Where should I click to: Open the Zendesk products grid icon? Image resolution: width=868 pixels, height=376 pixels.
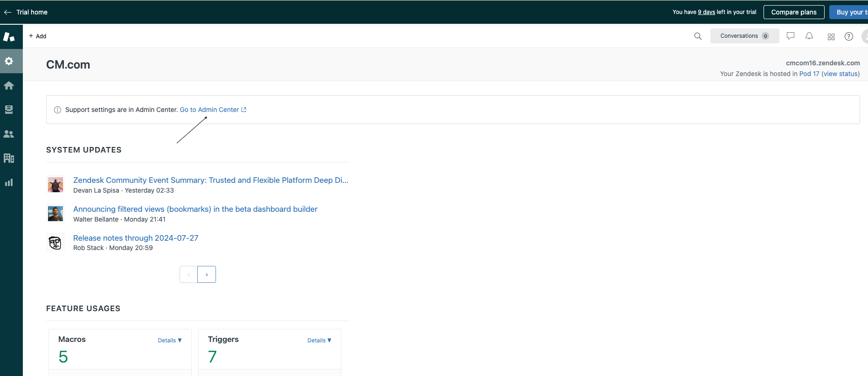click(x=831, y=36)
